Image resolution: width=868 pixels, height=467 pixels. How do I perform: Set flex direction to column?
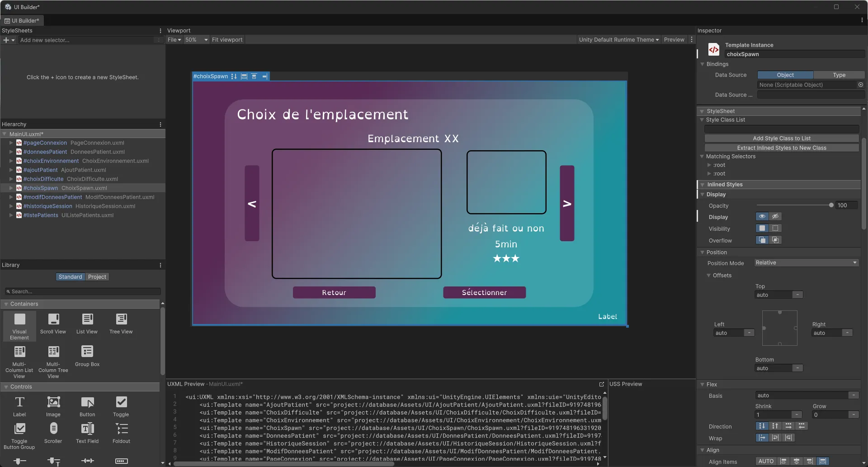[762, 426]
